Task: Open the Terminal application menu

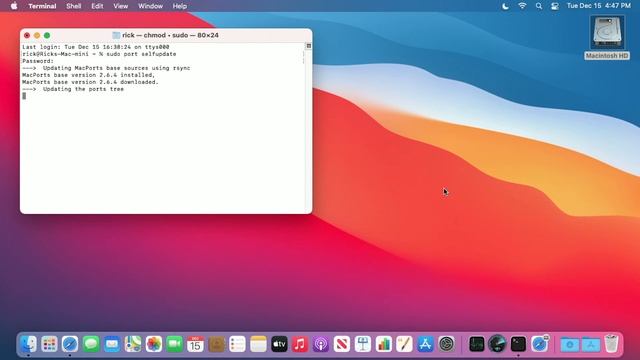Action: click(42, 6)
